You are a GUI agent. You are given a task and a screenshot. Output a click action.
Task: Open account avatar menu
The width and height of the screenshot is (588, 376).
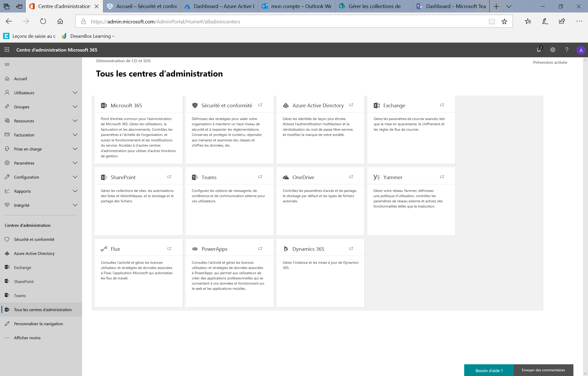(581, 50)
